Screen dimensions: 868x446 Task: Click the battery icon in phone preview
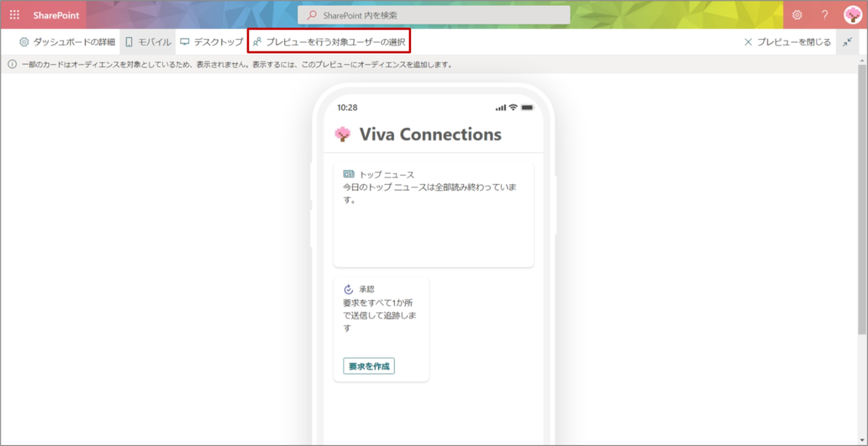527,107
